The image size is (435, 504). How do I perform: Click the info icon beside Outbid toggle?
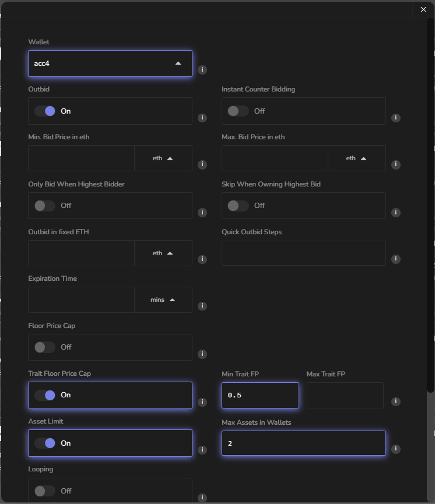pos(202,118)
